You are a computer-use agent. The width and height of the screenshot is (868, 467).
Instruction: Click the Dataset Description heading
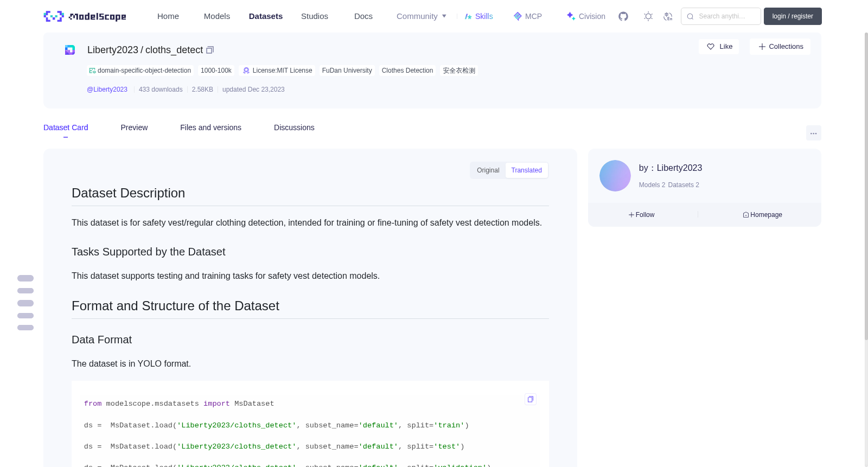coord(129,193)
